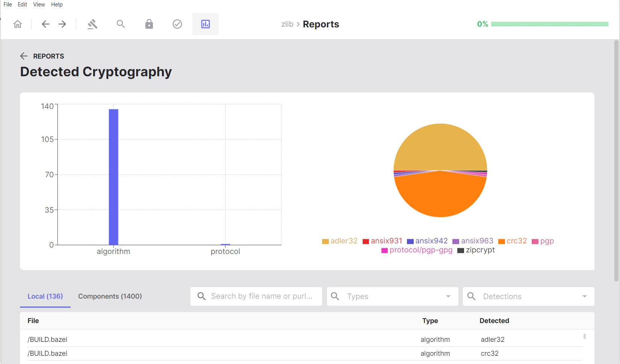Open the View menu

click(39, 5)
